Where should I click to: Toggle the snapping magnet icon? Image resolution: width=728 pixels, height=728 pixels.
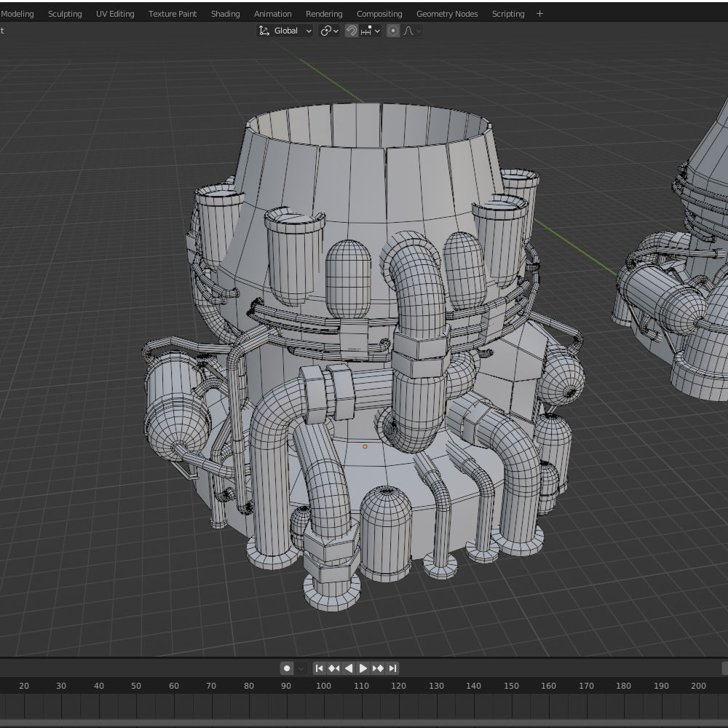pos(352,31)
